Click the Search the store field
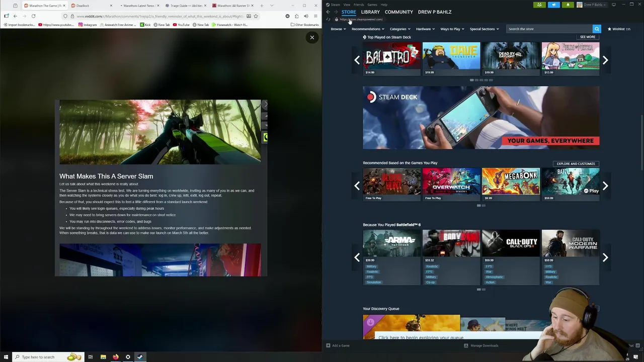644x362 pixels. (x=549, y=29)
